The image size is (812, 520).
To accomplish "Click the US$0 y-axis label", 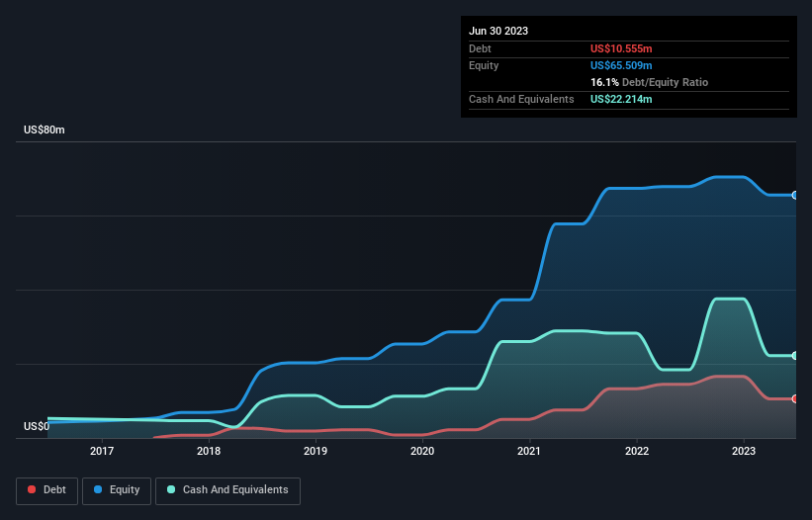I will (37, 426).
